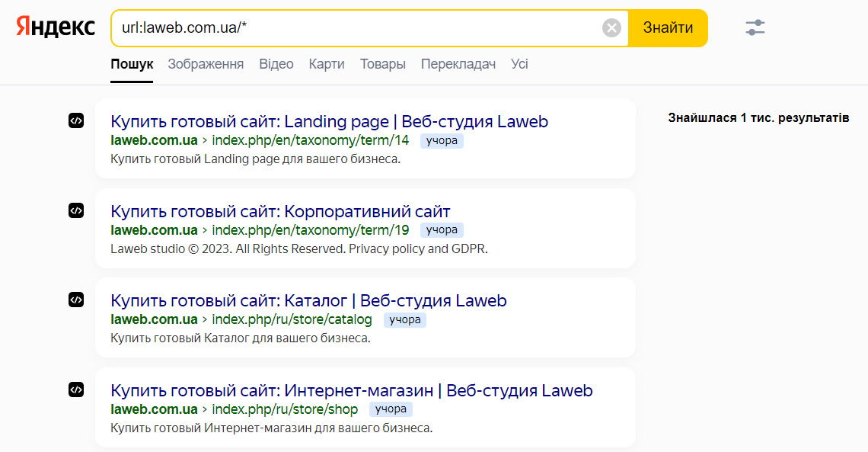Click snippet 'Купить готовый Интернет-магазин для вашего бизнеса.'
868x452 pixels.
pos(272,428)
